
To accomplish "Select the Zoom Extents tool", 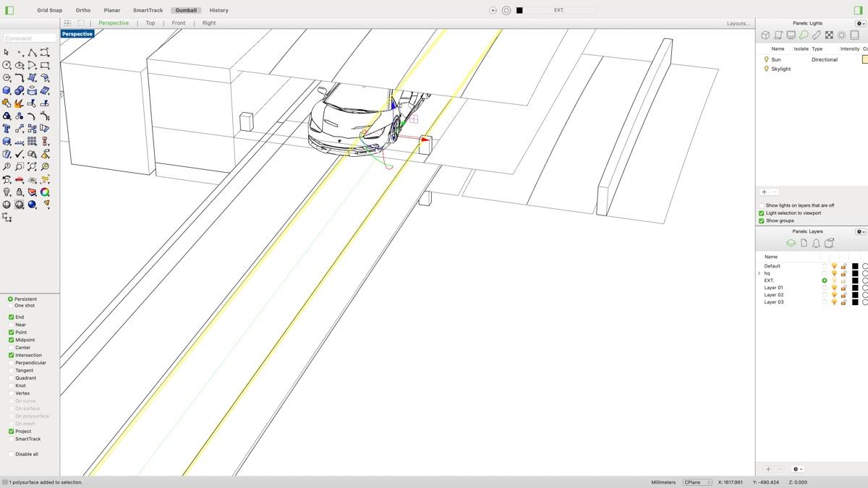I will pos(32,166).
